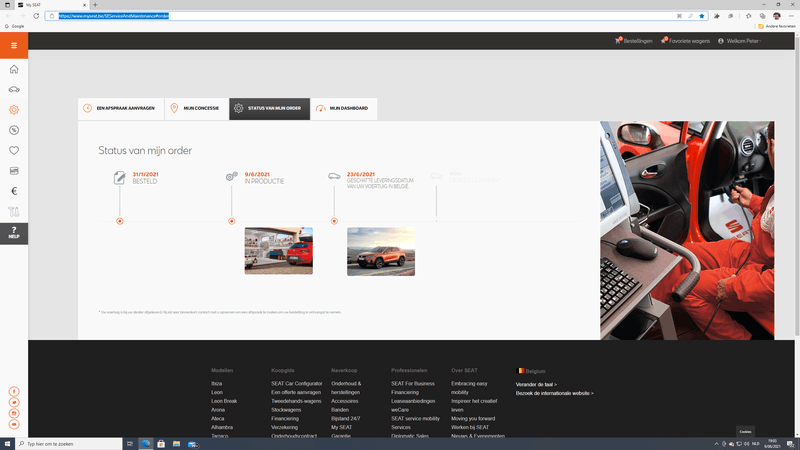Open SEAT For Business footer link

click(413, 384)
